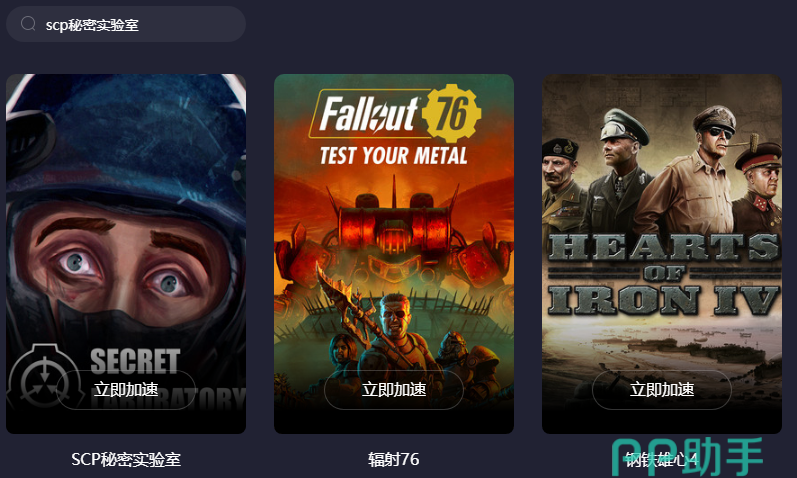Focus the search field containing scp秘密实验室
Image resolution: width=797 pixels, height=478 pixels.
coord(126,24)
